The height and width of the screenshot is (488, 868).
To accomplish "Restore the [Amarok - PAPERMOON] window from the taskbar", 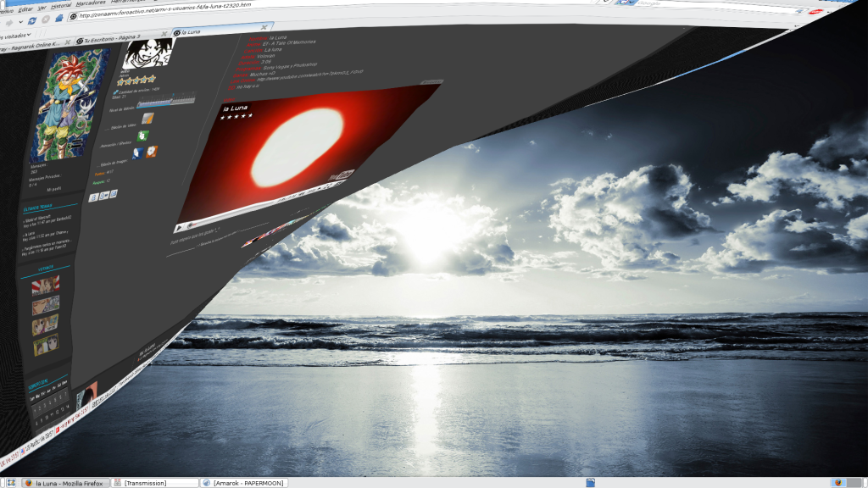I will click(243, 483).
